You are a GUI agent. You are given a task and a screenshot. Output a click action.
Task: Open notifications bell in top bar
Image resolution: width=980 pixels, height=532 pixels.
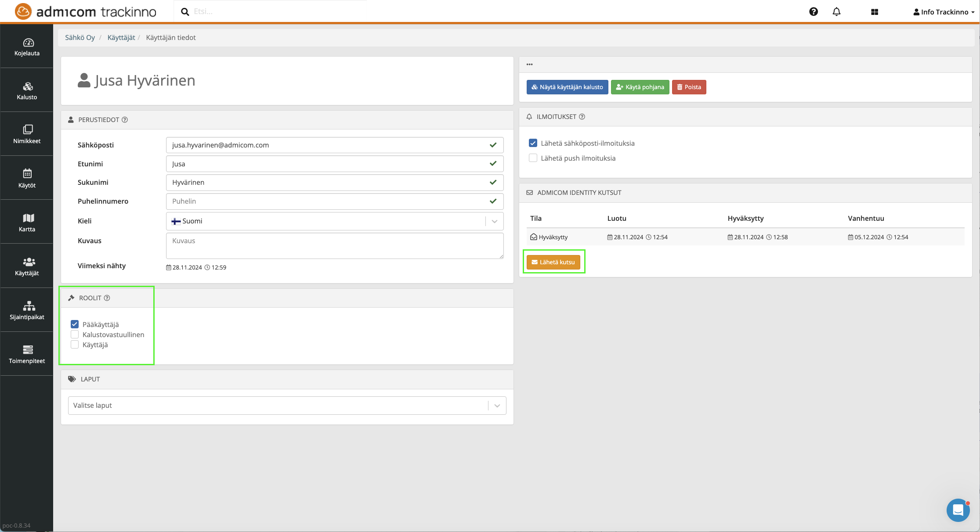point(836,12)
